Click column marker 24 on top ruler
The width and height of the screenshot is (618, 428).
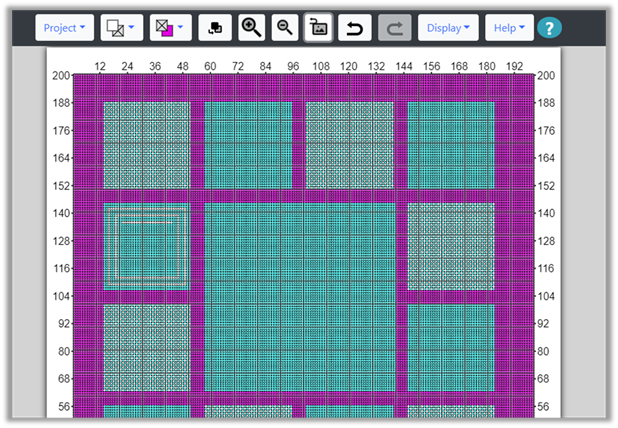[x=127, y=65]
